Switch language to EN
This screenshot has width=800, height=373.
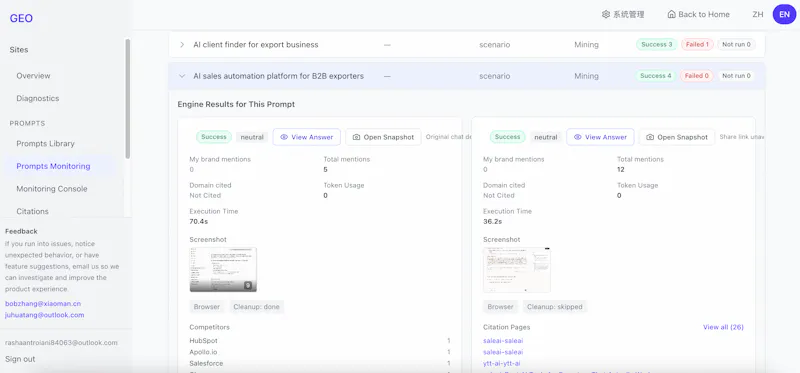pos(784,14)
